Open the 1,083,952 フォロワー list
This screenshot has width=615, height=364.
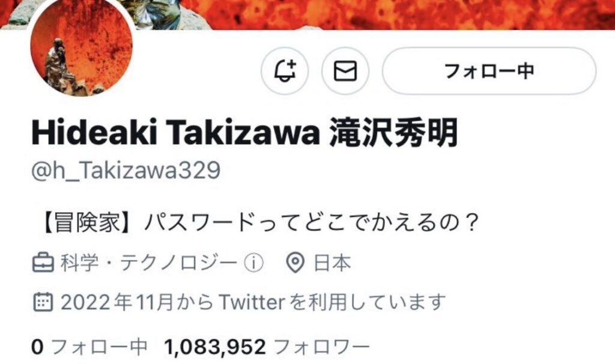point(267,347)
